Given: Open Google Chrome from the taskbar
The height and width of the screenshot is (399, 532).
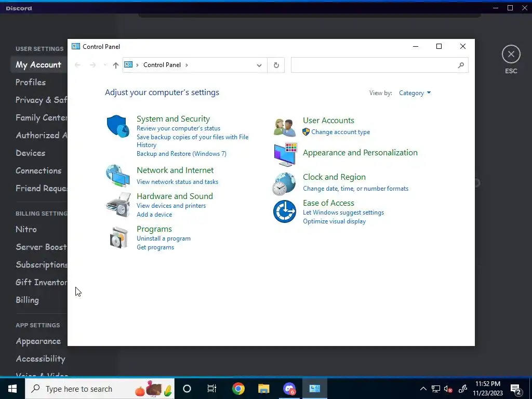Looking at the screenshot, I should (x=238, y=389).
